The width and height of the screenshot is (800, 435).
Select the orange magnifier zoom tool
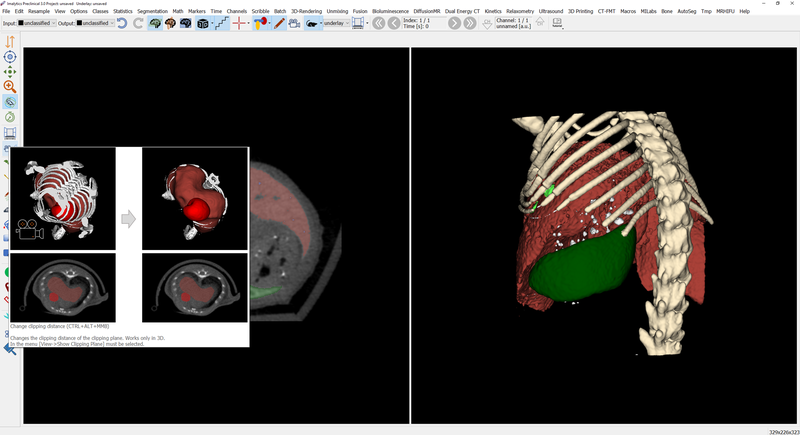(x=10, y=87)
